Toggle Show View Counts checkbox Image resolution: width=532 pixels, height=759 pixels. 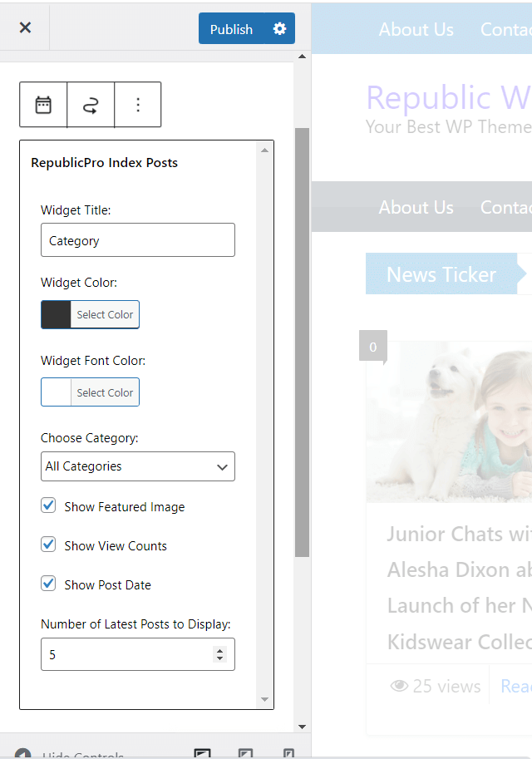(x=48, y=545)
